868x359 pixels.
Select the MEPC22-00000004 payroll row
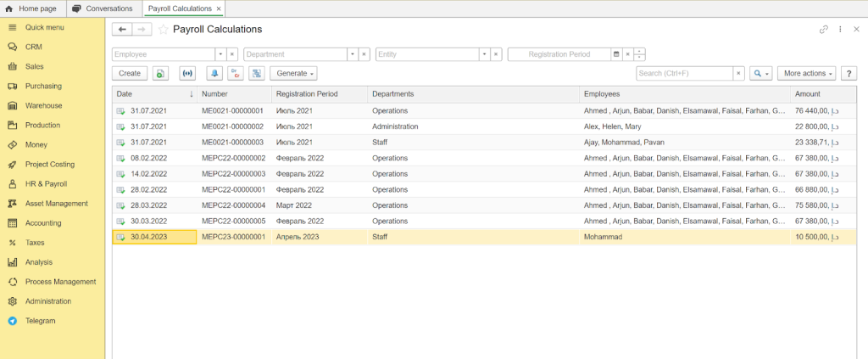233,205
